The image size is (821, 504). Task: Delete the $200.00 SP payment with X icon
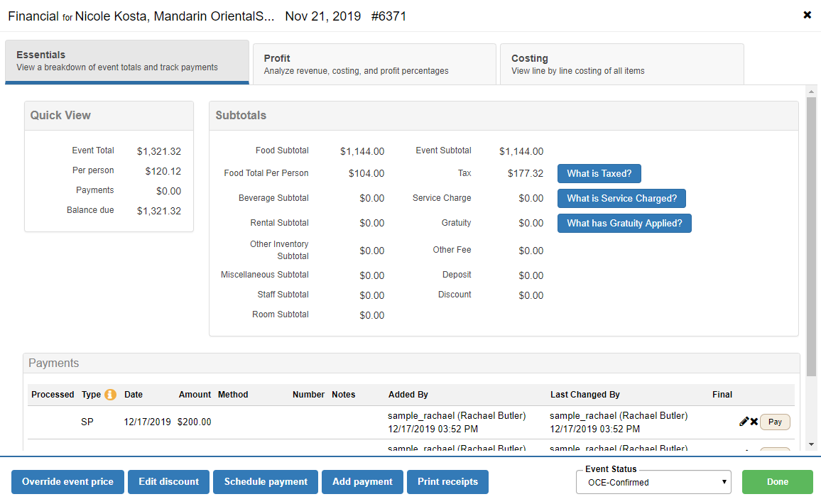(754, 422)
